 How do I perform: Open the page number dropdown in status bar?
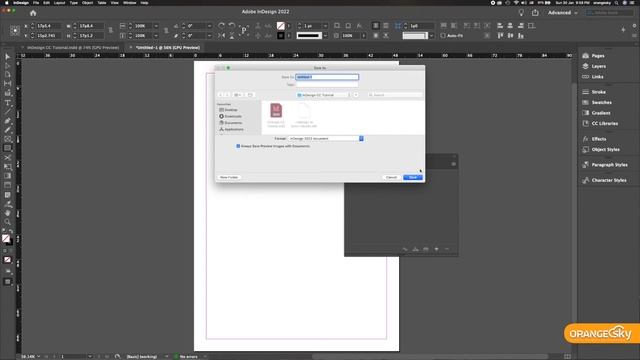click(90, 356)
